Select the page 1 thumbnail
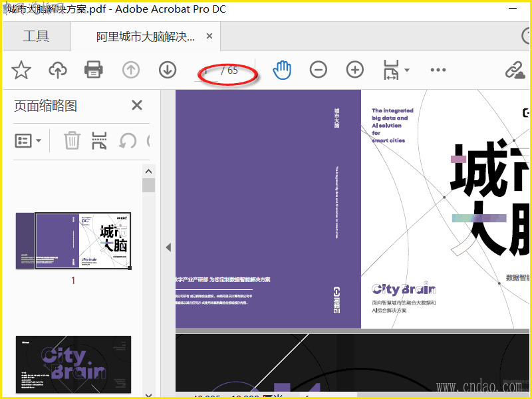This screenshot has width=532, height=399. (73, 241)
